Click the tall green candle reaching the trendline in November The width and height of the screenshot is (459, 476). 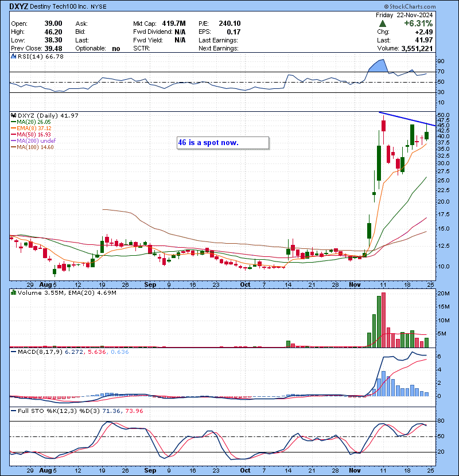click(x=412, y=135)
